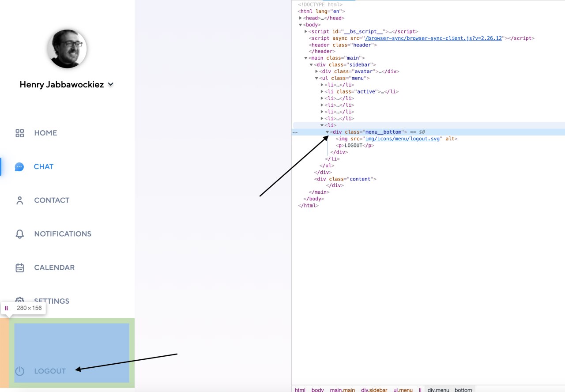Select the ul.menu breadcrumb
The height and width of the screenshot is (392, 565).
tap(403, 390)
